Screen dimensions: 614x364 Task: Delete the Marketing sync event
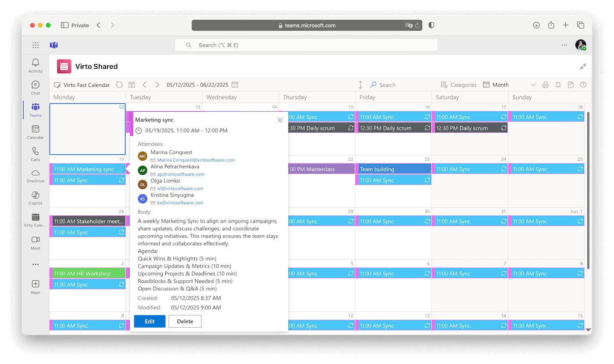pos(185,321)
